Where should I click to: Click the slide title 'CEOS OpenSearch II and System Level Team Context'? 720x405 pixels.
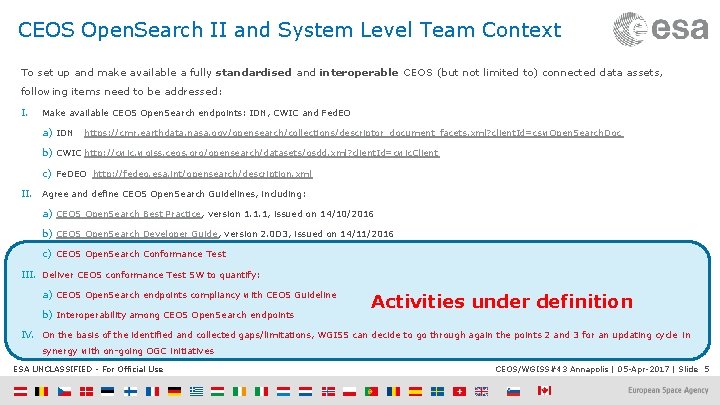pyautogui.click(x=289, y=30)
